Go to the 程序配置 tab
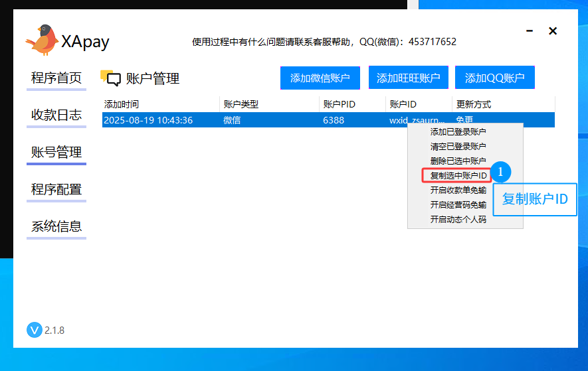The height and width of the screenshot is (371, 588). 56,190
